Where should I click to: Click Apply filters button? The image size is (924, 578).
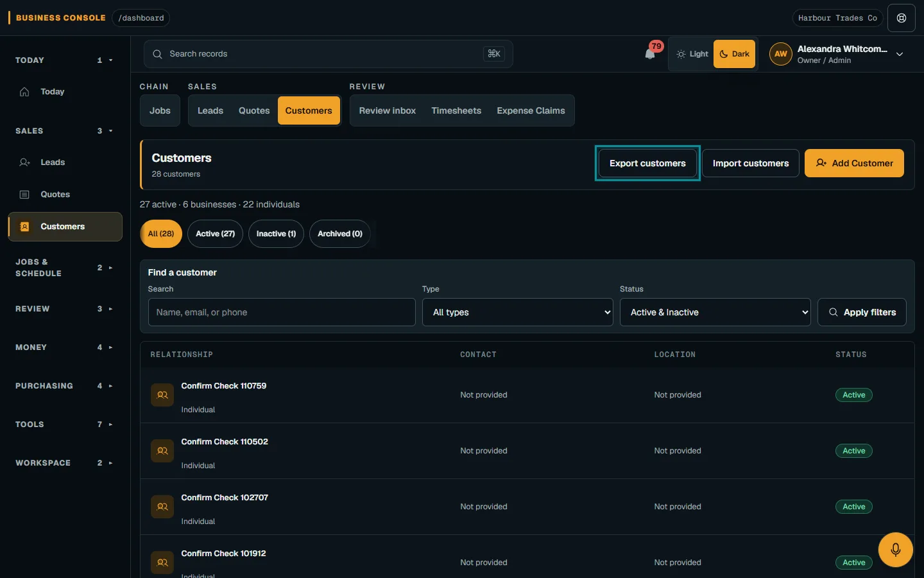(x=862, y=312)
